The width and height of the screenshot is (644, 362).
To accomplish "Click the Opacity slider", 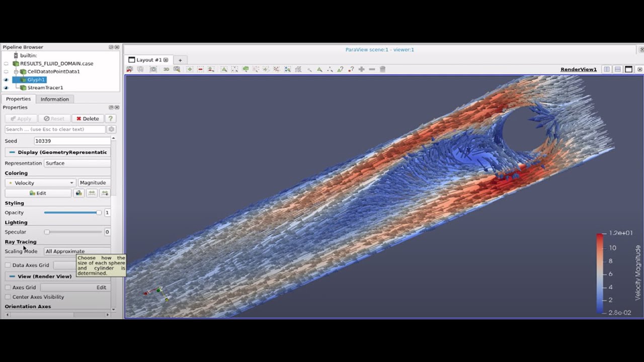I will [72, 213].
